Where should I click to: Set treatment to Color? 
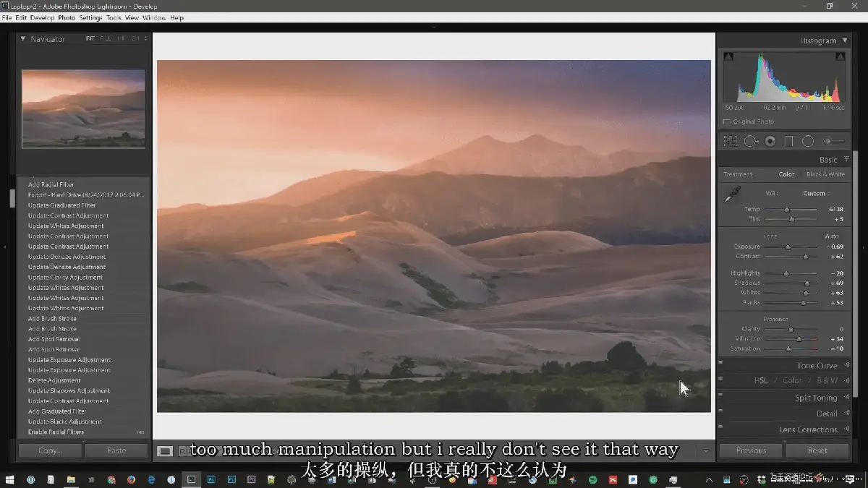tap(786, 174)
